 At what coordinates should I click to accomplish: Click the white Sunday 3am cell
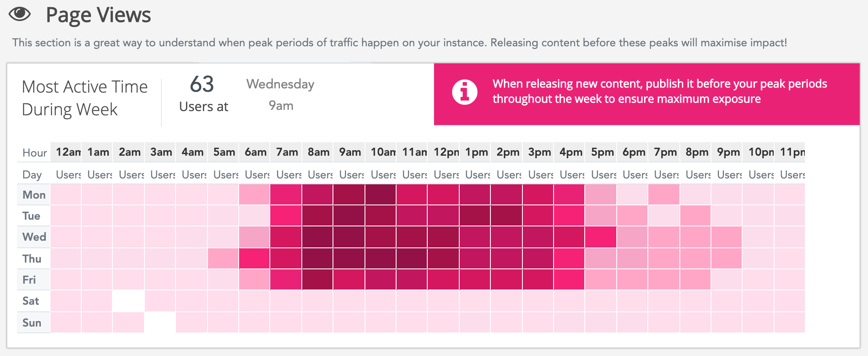160,322
